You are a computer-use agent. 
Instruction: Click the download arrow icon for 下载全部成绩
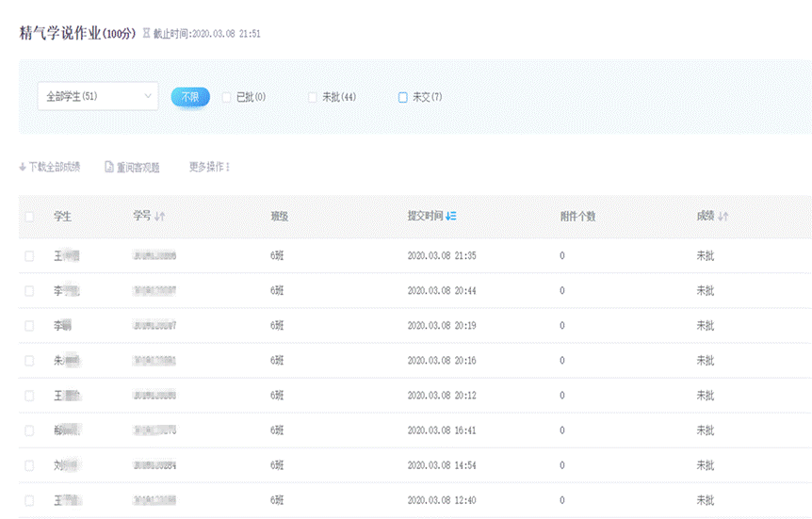tap(23, 168)
